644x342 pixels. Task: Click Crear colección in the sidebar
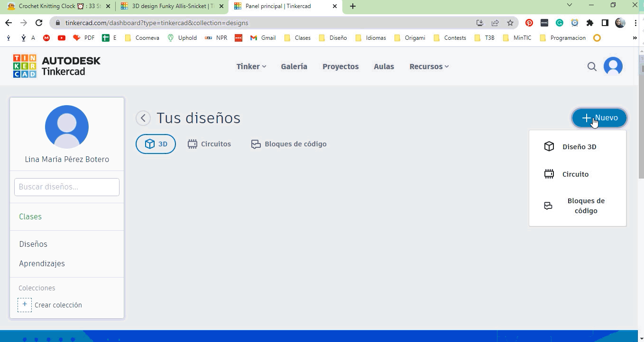click(58, 305)
